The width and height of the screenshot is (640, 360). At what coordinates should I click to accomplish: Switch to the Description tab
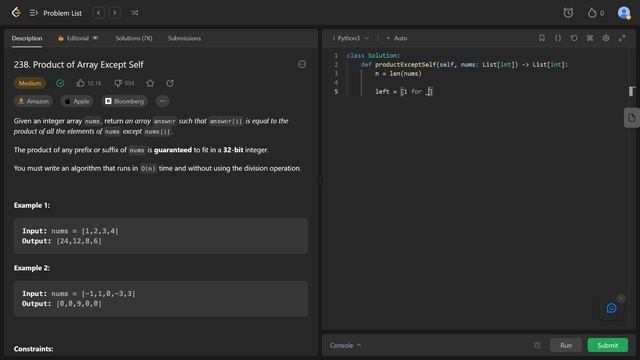click(27, 38)
